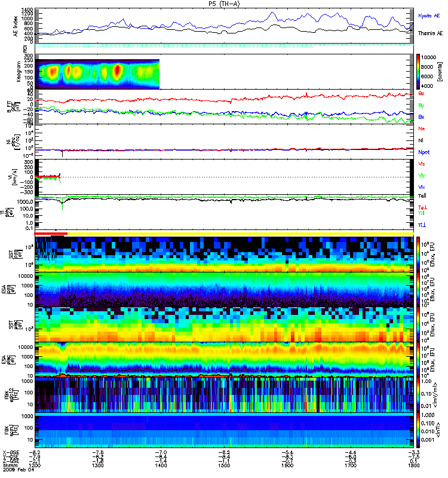448x478 pixels.
Task: Click the red segment of the mode bar
Action: 51,234
